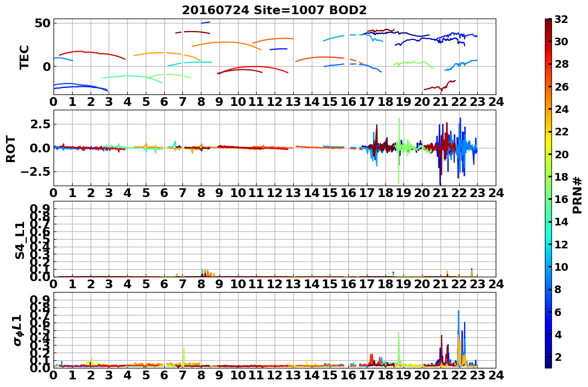Click hour '22' tick under sigma-phi panel

(459, 375)
